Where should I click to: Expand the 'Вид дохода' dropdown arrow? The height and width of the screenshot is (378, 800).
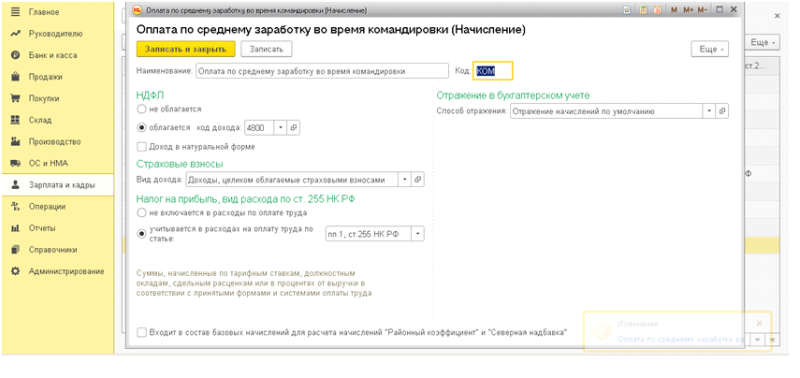point(405,180)
